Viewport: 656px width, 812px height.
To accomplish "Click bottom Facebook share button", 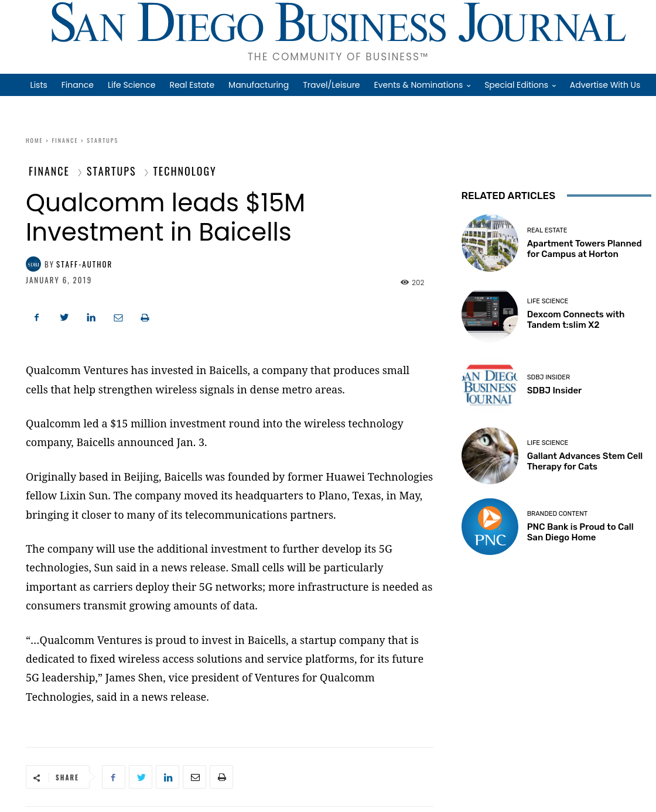I will pyautogui.click(x=114, y=777).
